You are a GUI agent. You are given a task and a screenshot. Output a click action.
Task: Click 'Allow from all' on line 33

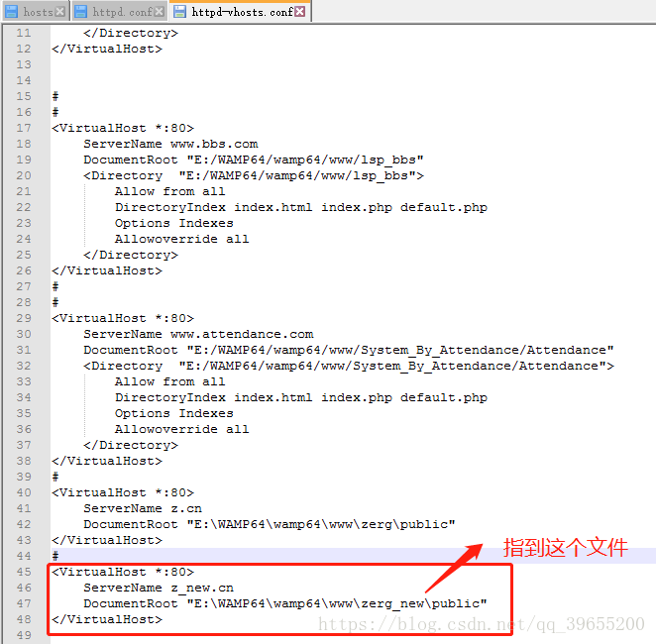[169, 381]
